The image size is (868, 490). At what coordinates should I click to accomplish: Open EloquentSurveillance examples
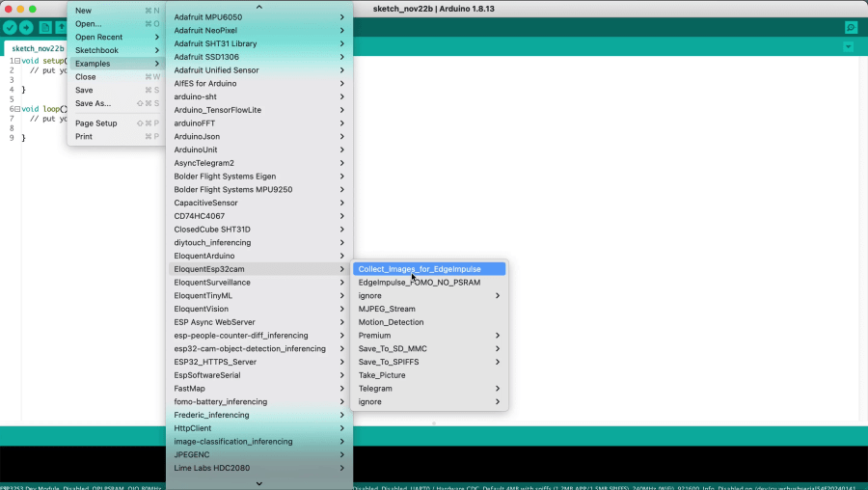pyautogui.click(x=259, y=283)
